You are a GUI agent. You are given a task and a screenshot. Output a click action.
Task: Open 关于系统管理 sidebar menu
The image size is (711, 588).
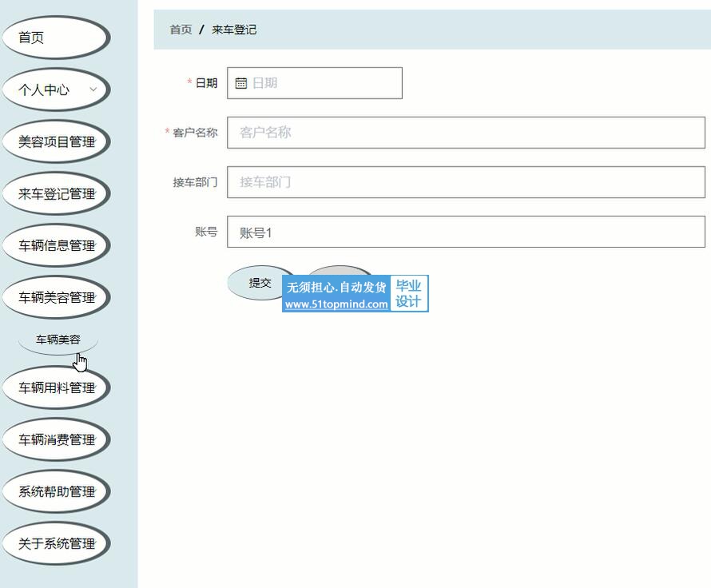tap(56, 543)
